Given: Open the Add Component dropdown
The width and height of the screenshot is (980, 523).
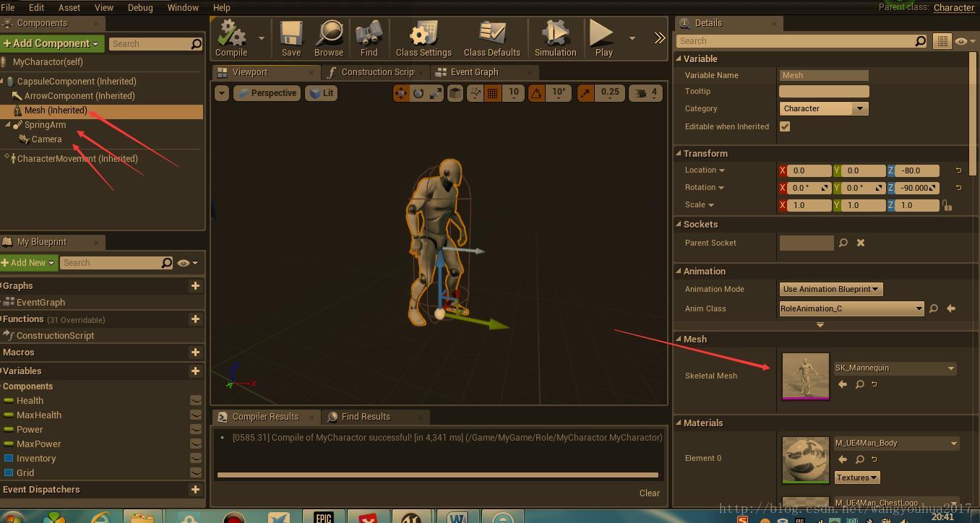Looking at the screenshot, I should tap(51, 43).
